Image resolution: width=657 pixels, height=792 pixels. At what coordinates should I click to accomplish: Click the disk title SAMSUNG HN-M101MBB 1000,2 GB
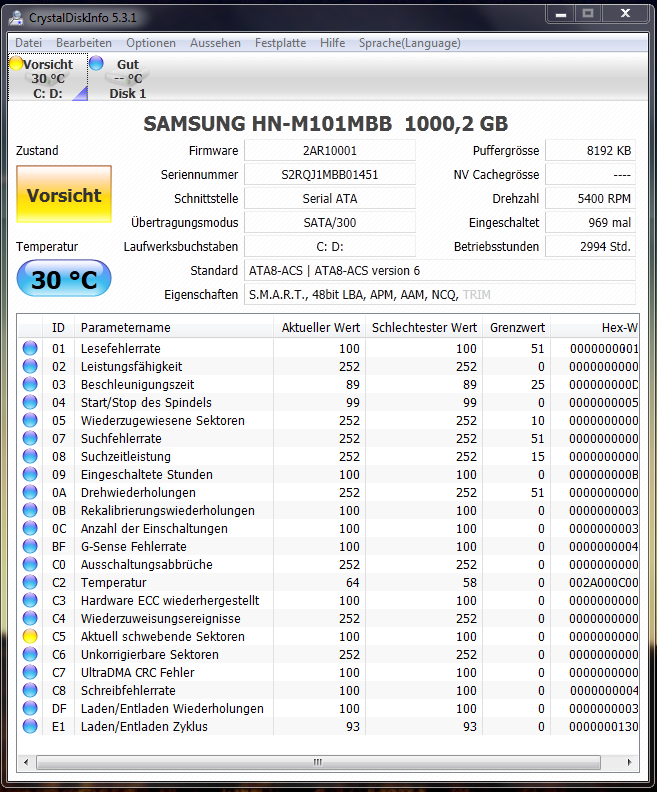tap(326, 124)
